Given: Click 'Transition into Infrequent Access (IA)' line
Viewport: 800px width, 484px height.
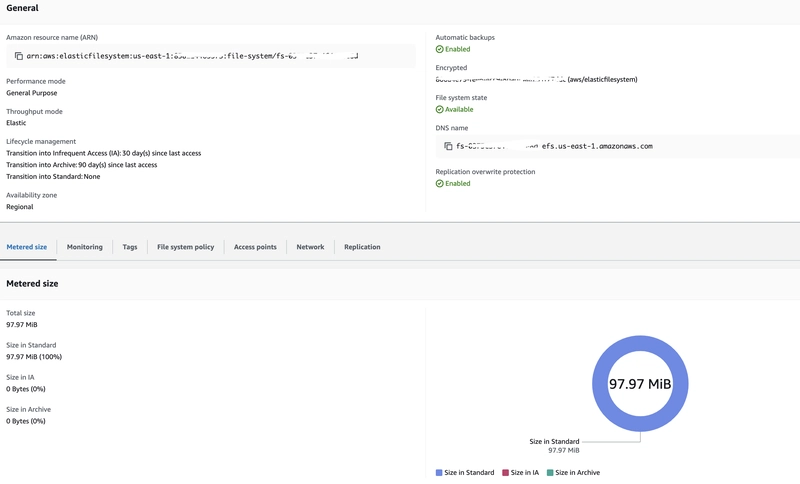Looking at the screenshot, I should [x=104, y=154].
